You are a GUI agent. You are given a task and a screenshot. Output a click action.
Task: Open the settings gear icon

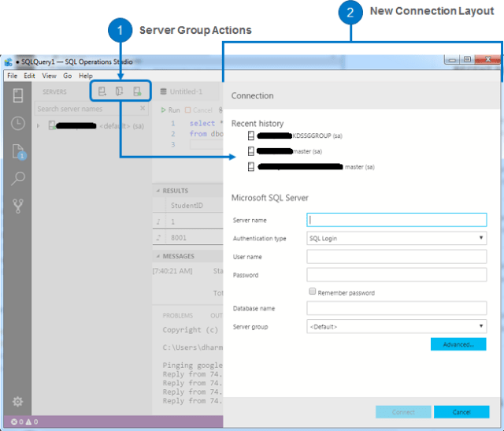[x=17, y=401]
